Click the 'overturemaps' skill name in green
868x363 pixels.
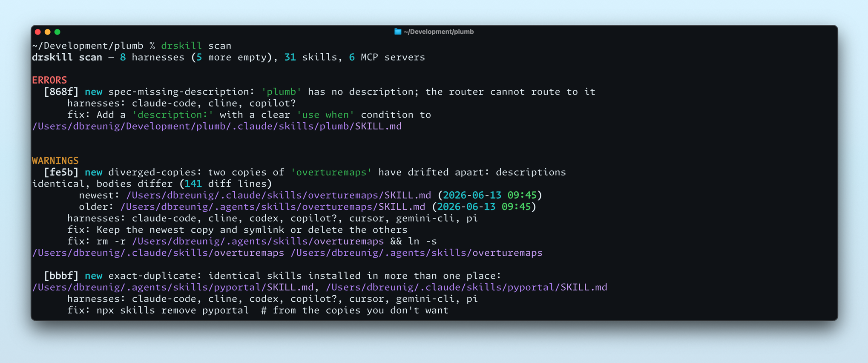pos(331,172)
